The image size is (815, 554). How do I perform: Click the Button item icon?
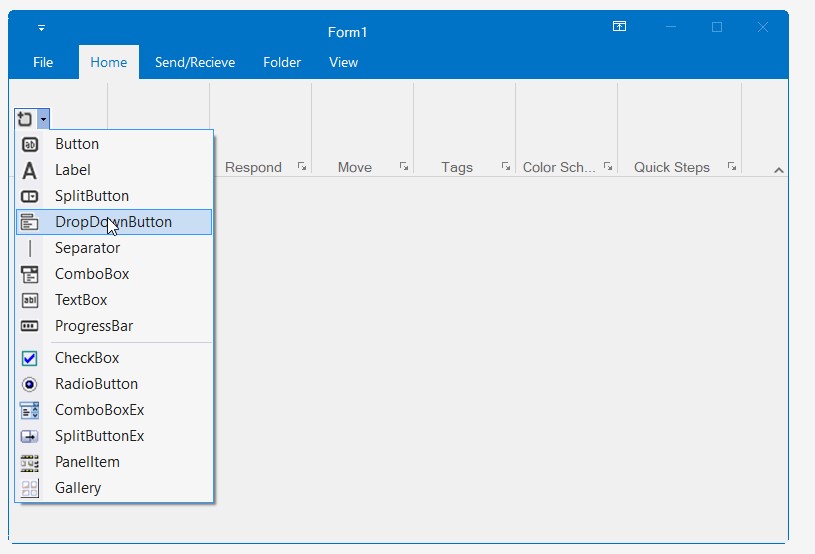tap(30, 144)
